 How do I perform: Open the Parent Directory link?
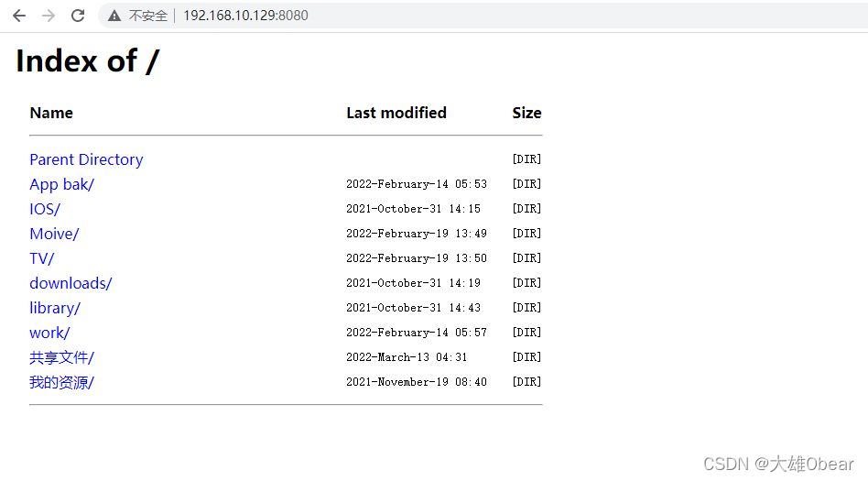click(x=86, y=159)
